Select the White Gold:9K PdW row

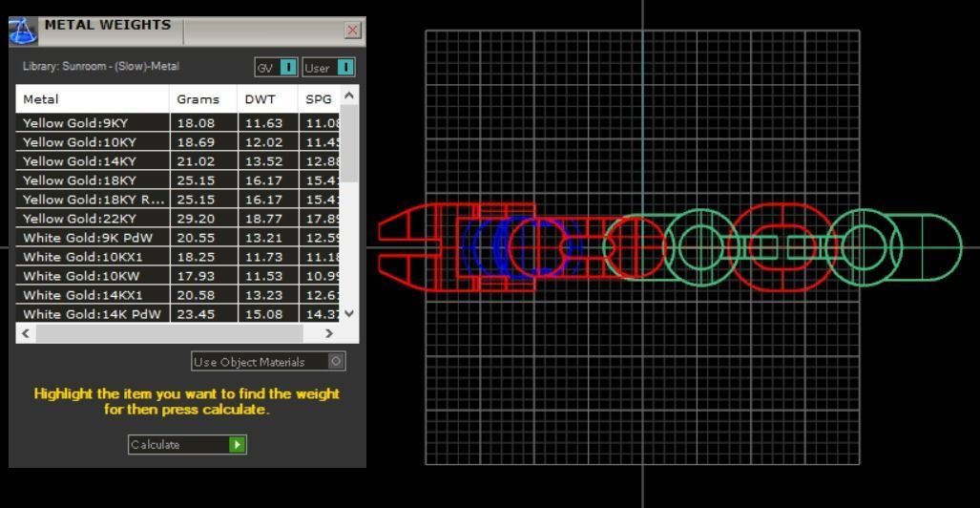click(x=178, y=238)
